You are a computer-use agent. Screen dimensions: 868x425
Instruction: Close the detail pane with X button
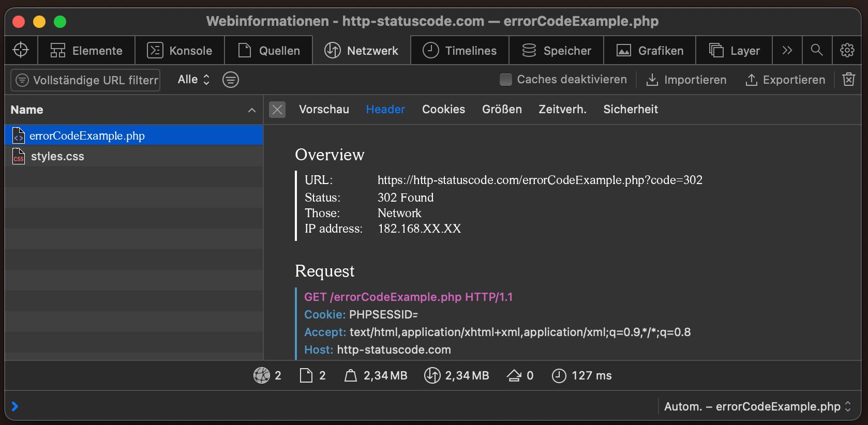pyautogui.click(x=277, y=110)
